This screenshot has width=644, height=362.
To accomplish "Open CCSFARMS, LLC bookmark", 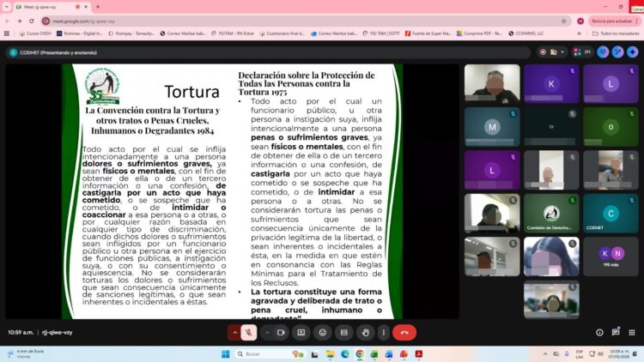I will pos(526,33).
